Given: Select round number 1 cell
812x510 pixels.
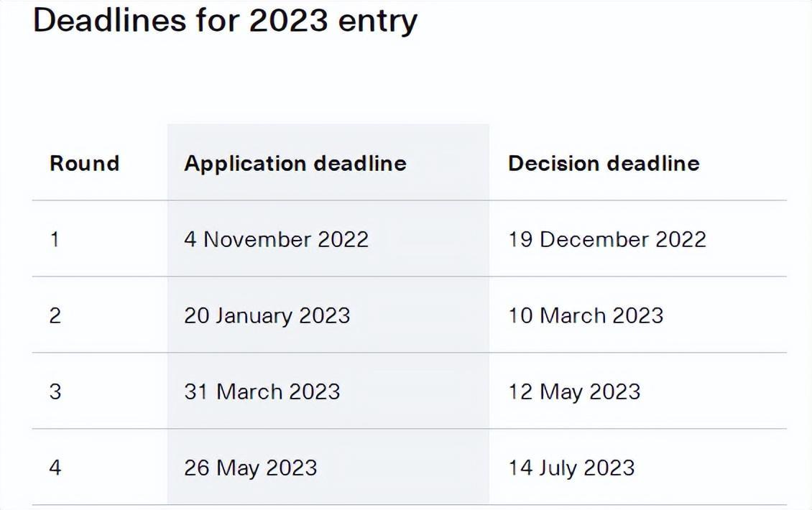Looking at the screenshot, I should tap(55, 240).
